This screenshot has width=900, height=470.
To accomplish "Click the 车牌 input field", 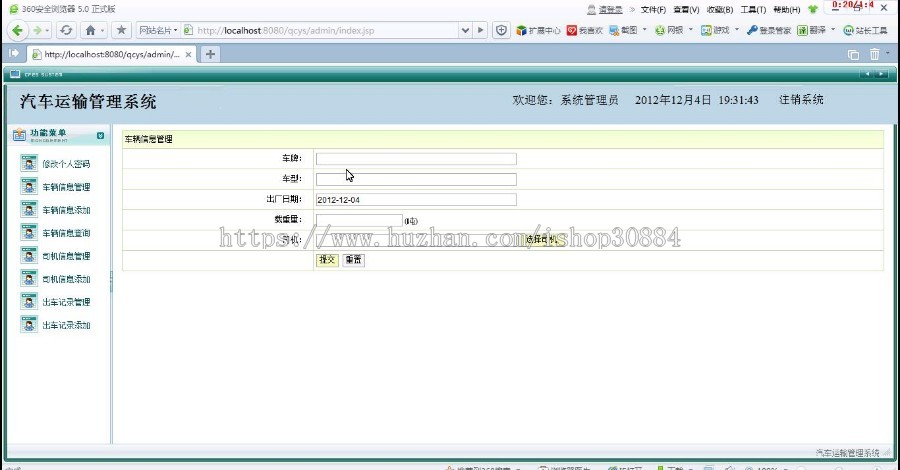I will point(416,159).
